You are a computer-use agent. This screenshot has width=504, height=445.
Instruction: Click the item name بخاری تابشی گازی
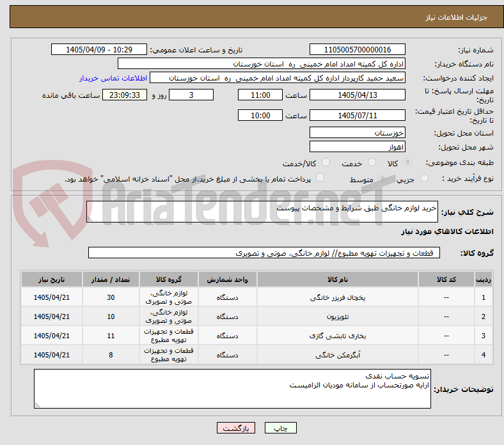[x=338, y=336]
